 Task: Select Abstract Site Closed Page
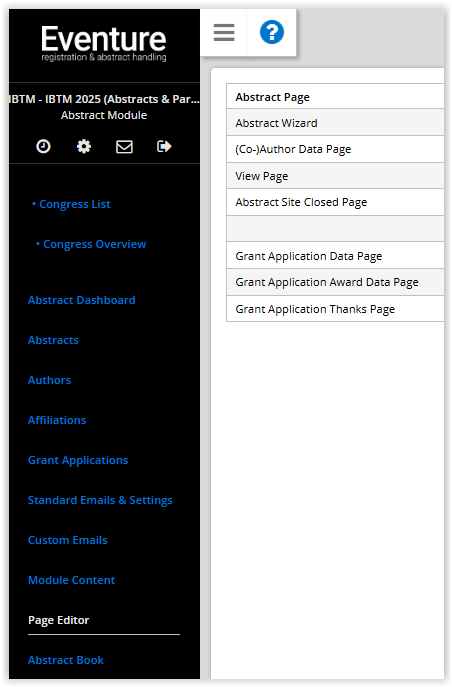tap(335, 202)
